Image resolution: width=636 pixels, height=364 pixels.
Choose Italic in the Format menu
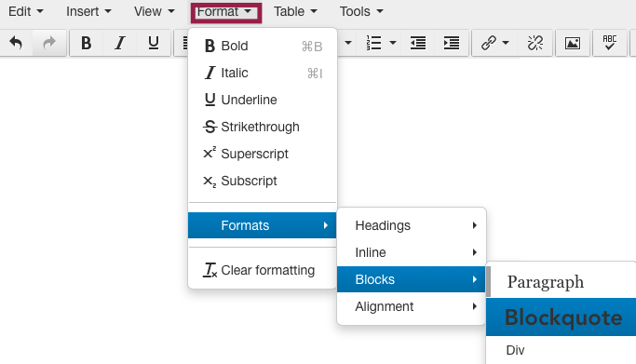pyautogui.click(x=263, y=73)
